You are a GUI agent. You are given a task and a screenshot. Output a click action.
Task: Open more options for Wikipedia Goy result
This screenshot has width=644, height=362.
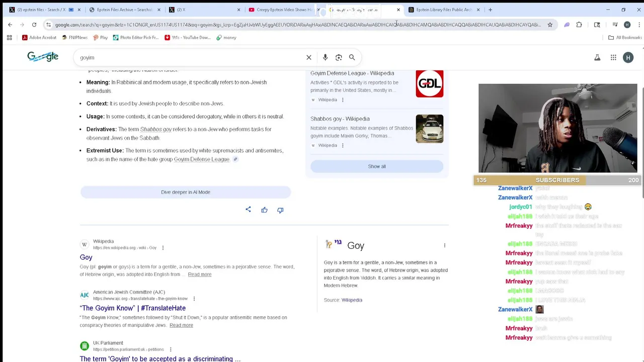tap(163, 247)
